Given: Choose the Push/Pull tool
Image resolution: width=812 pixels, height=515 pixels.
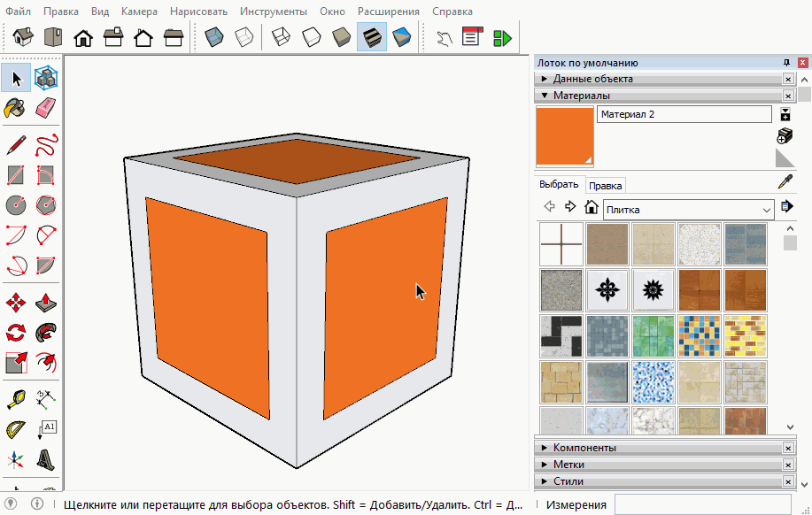Looking at the screenshot, I should [45, 304].
